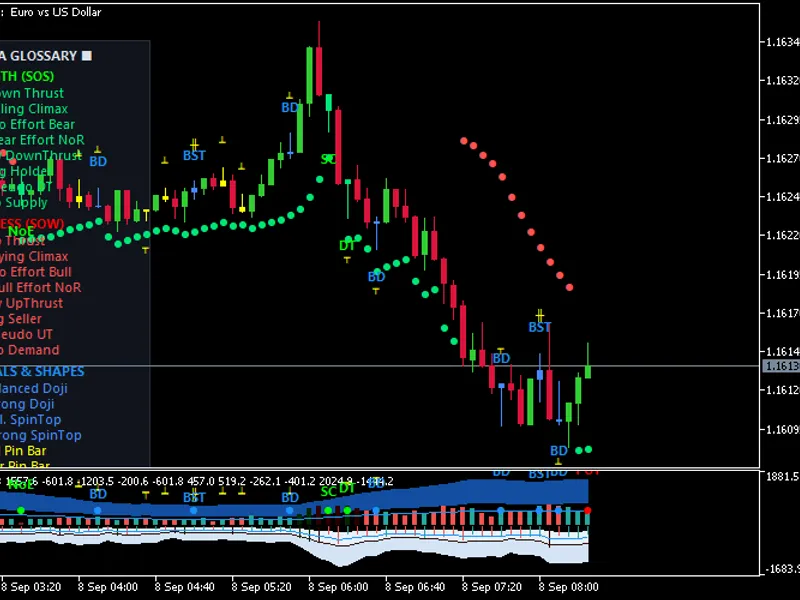This screenshot has width=800, height=600.
Task: Select the 'ear Effort NoR' glossary entry
Action: [x=42, y=140]
